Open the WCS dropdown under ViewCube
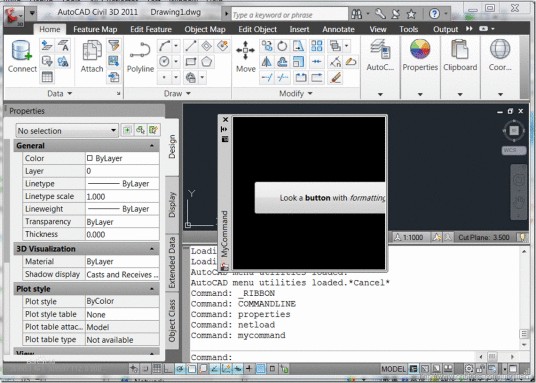 [514, 150]
